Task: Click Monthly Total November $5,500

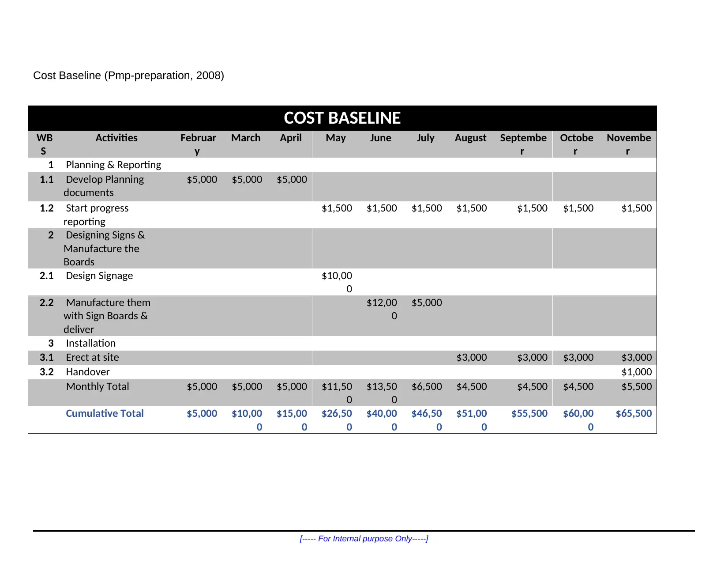Action: coord(637,386)
